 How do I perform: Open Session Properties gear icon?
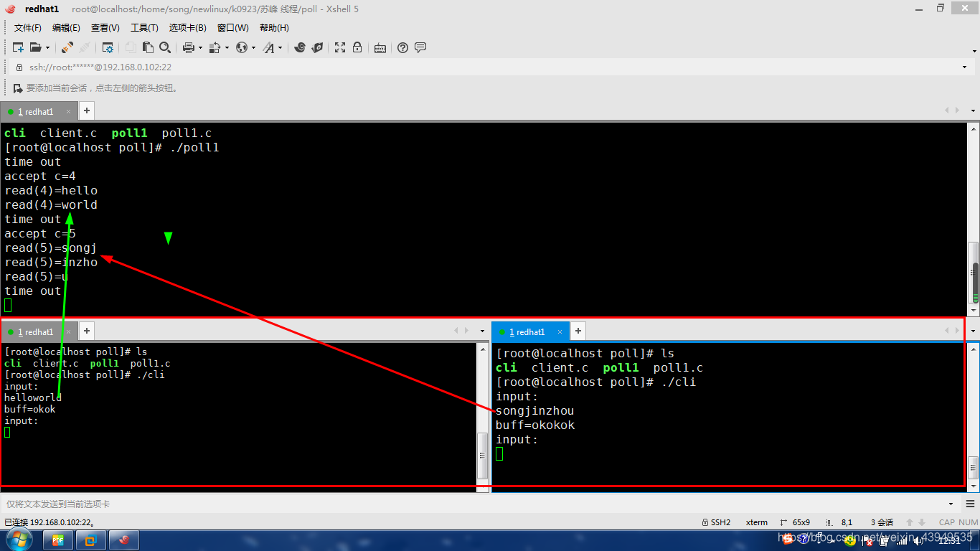pos(108,47)
